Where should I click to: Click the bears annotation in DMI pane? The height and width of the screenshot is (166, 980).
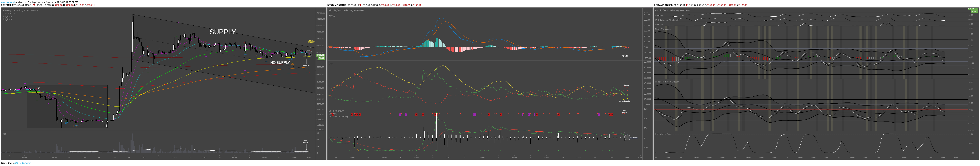point(626,85)
